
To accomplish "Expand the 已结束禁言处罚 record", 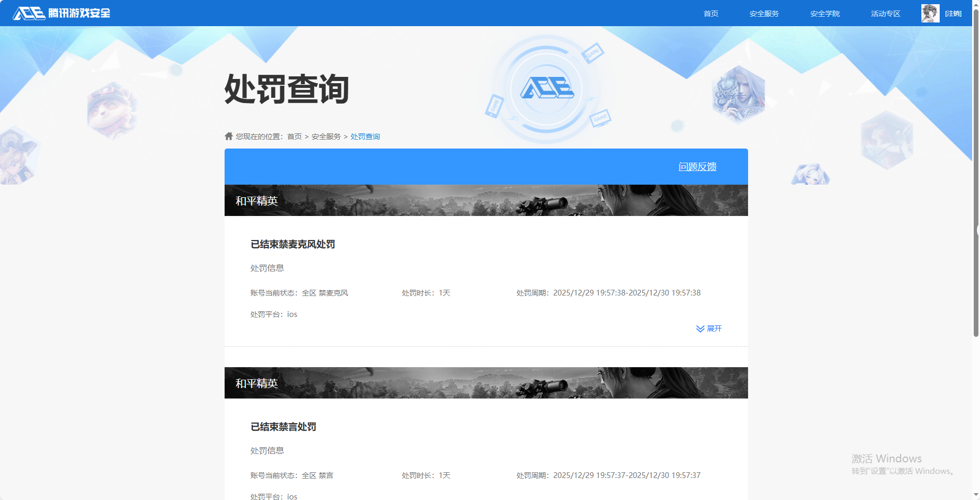I will [x=283, y=427].
